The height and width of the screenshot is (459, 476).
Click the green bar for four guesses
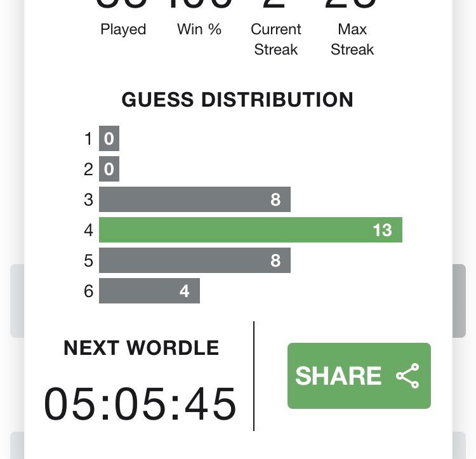pyautogui.click(x=250, y=230)
